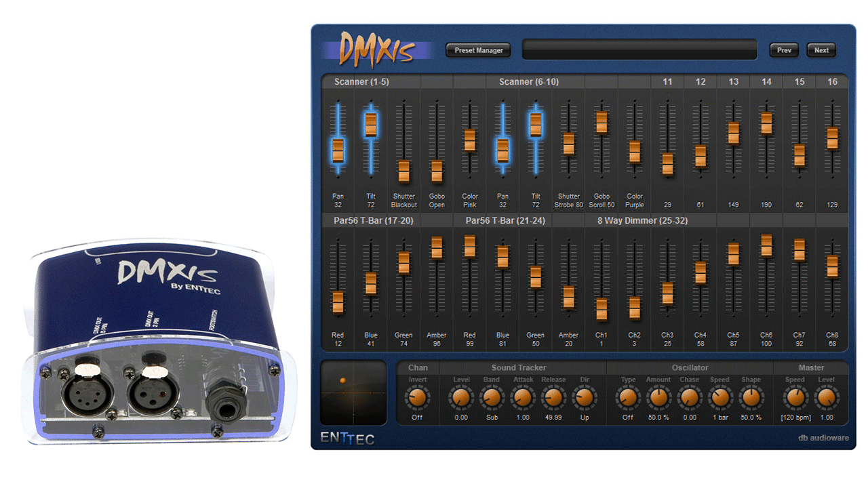Click the Master Speed knob

tap(795, 398)
